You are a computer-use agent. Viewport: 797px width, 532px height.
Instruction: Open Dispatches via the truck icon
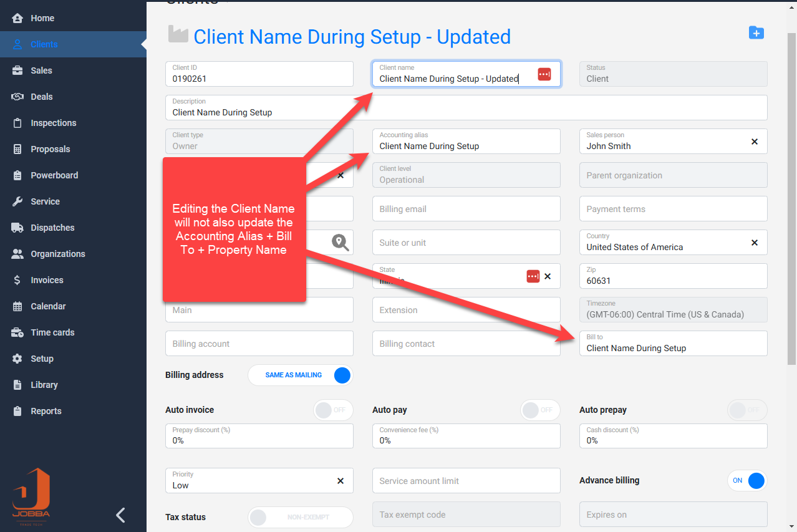tap(18, 228)
